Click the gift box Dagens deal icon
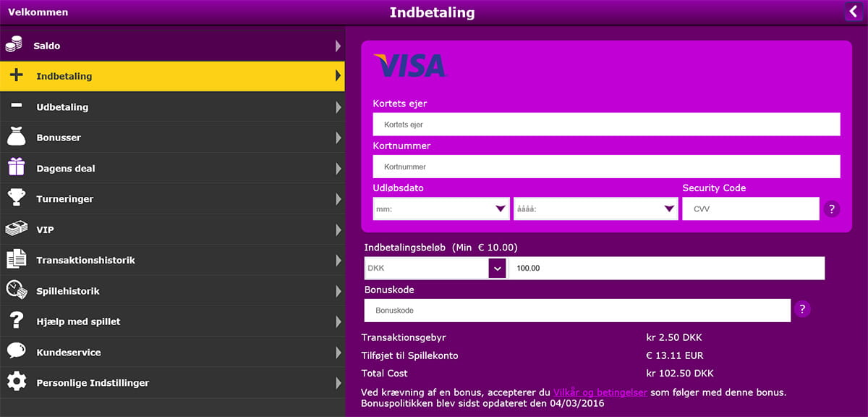This screenshot has width=868, height=417. click(x=16, y=167)
